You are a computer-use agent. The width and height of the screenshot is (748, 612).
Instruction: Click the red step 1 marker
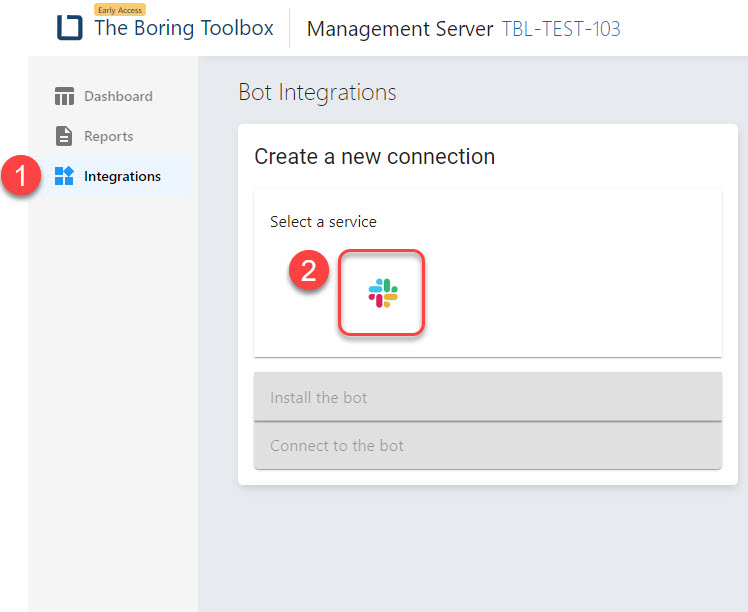[x=21, y=175]
